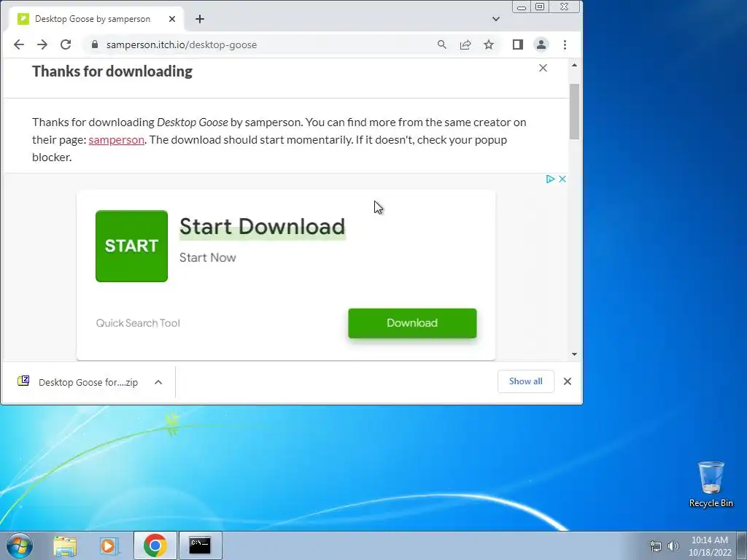The height and width of the screenshot is (560, 747).
Task: Click the page scrollbar down arrow
Action: point(575,354)
